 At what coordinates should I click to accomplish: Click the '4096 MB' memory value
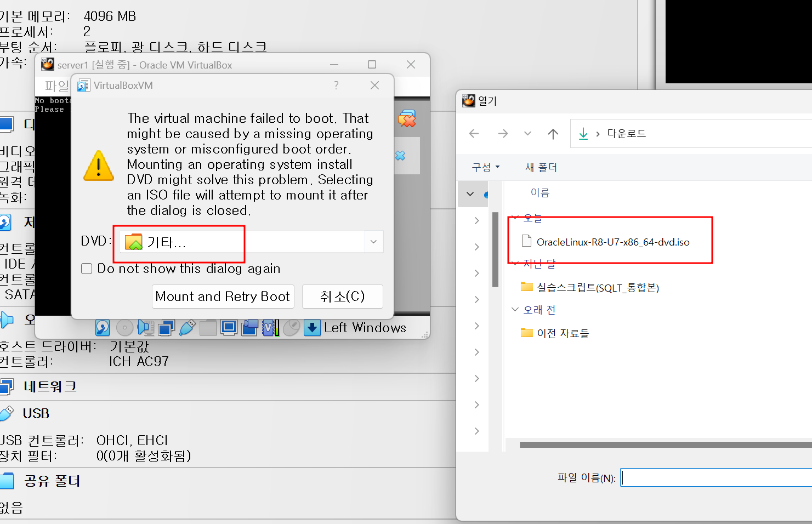110,16
